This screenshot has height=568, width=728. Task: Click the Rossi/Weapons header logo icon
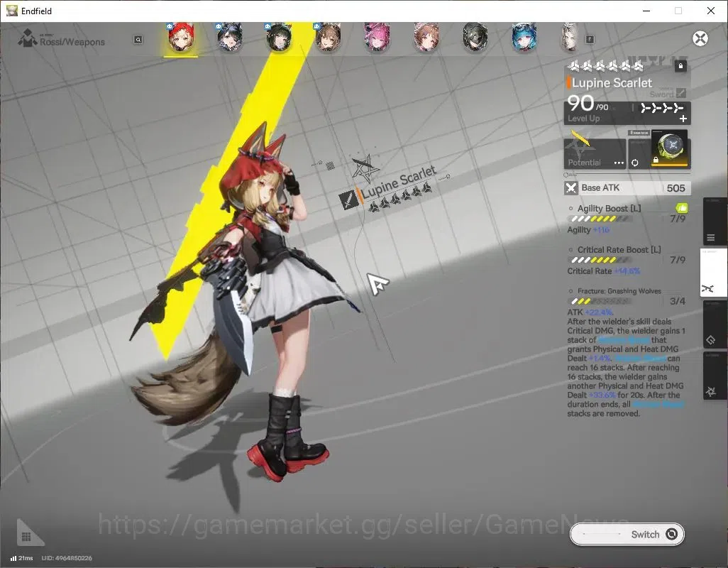point(28,38)
